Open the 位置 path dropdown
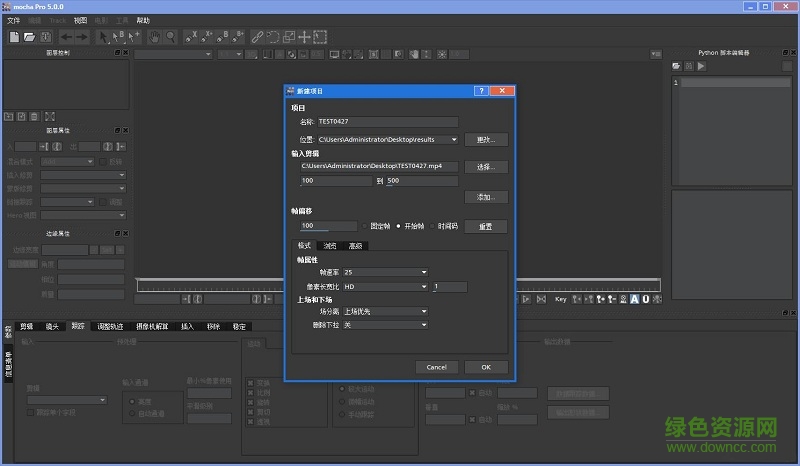The width and height of the screenshot is (800, 466). (x=454, y=140)
